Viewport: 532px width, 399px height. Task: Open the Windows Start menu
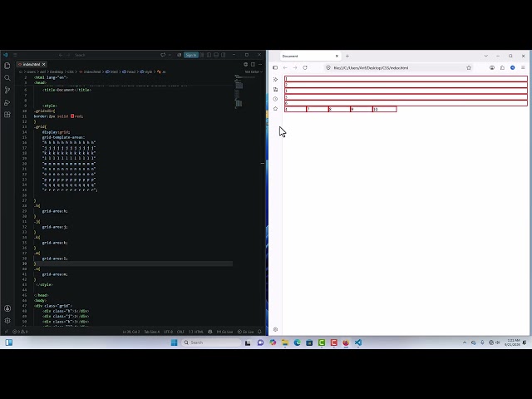coord(174,342)
